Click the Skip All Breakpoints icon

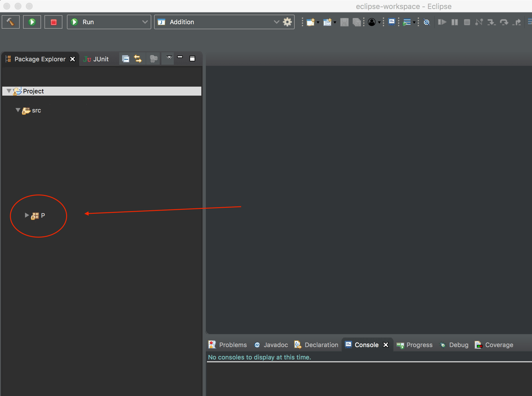point(427,22)
